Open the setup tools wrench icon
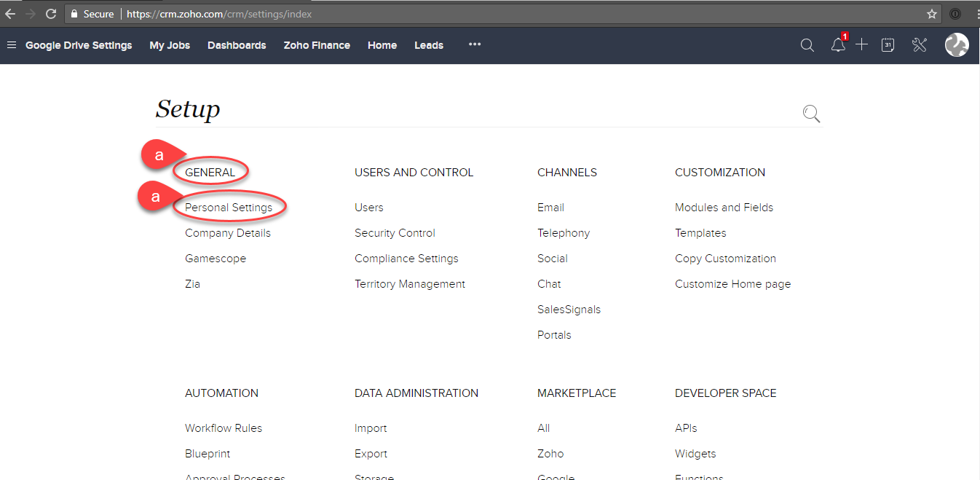 click(919, 45)
